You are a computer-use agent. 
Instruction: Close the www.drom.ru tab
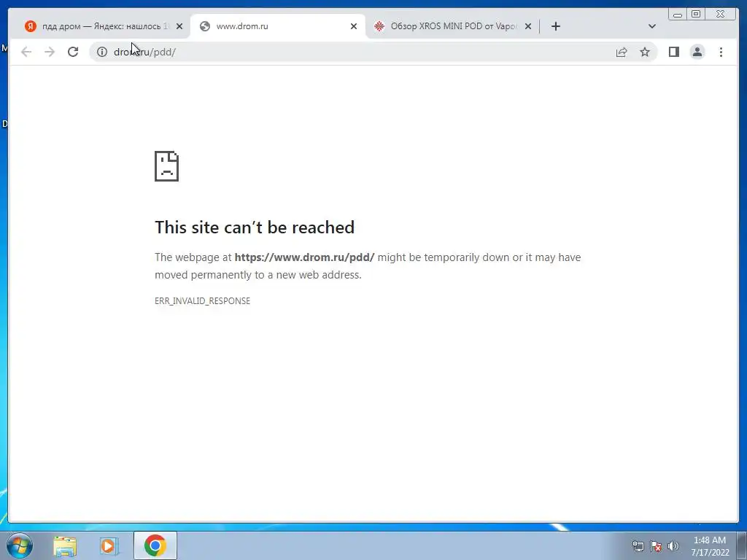pos(354,26)
